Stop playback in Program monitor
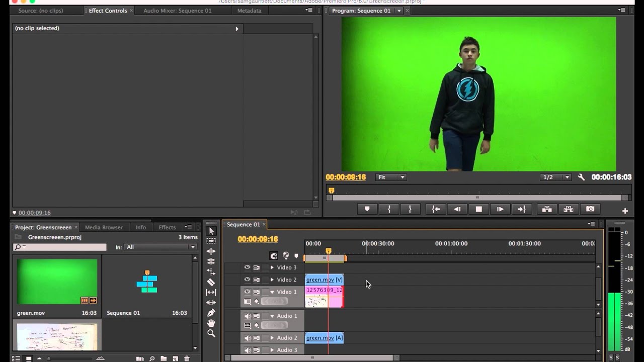 [x=478, y=209]
